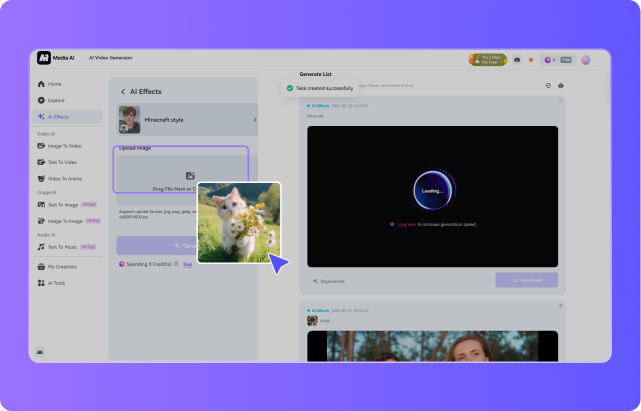Open the user profile avatar
Viewport: 641px width, 411px height.
586,59
